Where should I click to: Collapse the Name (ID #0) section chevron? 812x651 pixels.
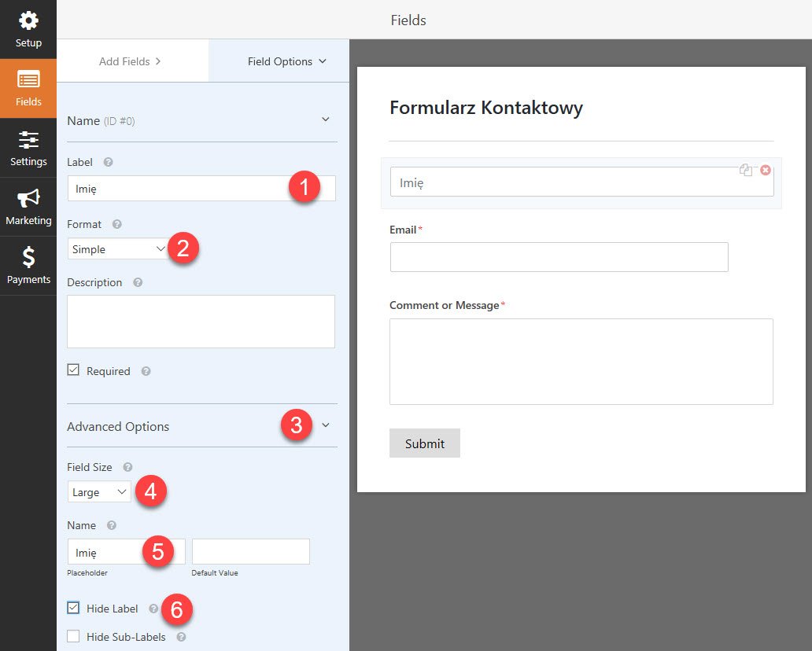[325, 120]
